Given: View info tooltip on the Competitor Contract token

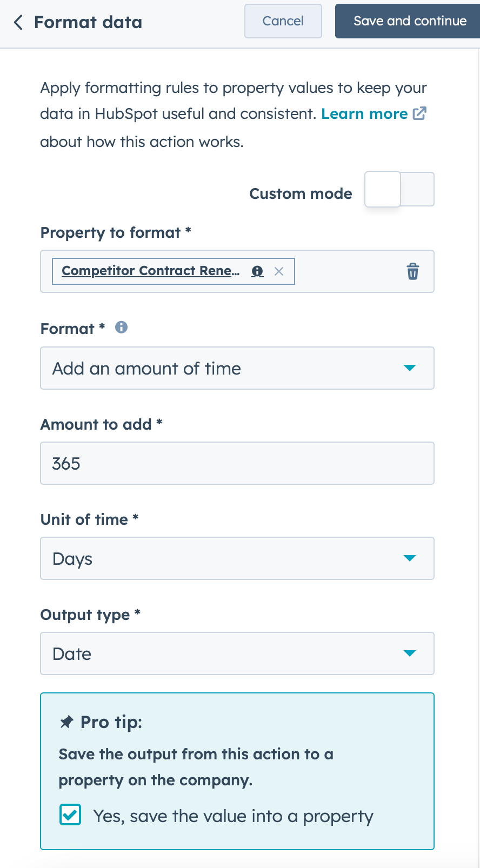Looking at the screenshot, I should [257, 271].
